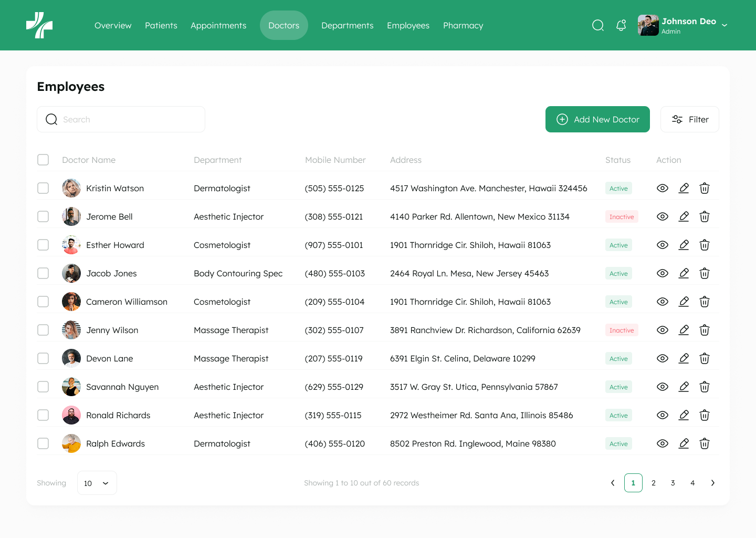This screenshot has height=538, width=756.
Task: Click Jenny Wilson's Inactive status badge
Action: (x=622, y=330)
